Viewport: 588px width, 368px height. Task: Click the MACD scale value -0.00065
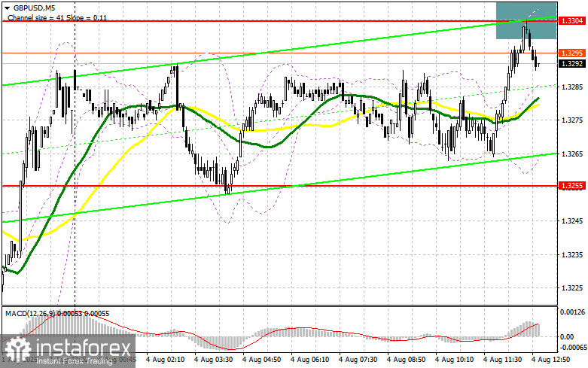(x=573, y=348)
